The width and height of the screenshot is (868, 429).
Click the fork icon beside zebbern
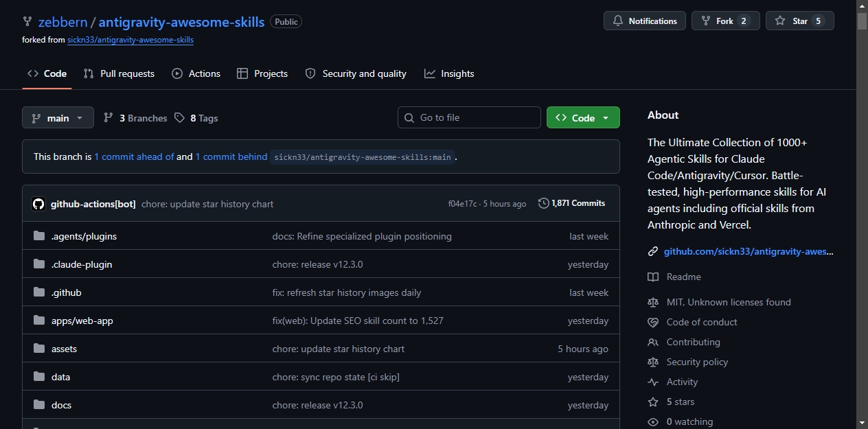tap(27, 22)
